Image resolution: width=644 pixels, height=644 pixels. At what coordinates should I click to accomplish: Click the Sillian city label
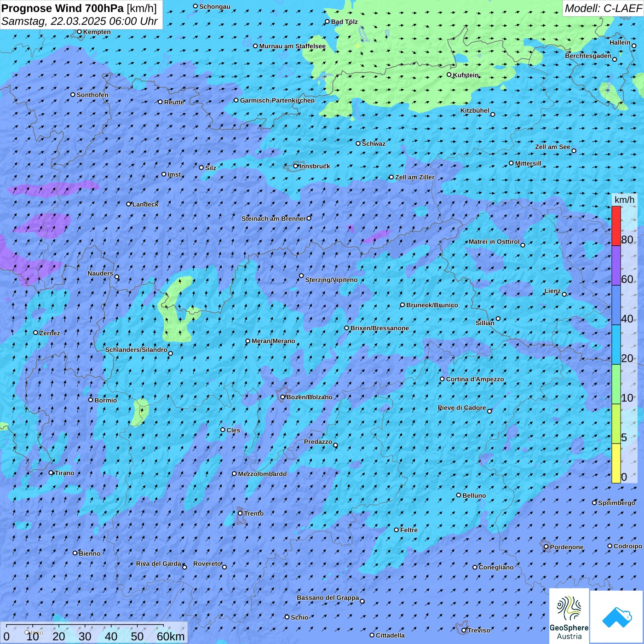tap(485, 323)
